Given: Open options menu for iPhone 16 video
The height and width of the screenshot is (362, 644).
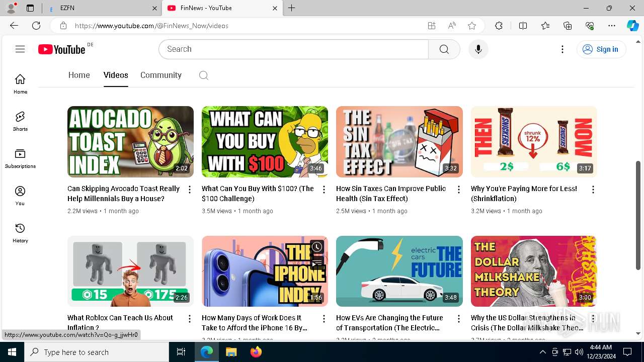Looking at the screenshot, I should (324, 319).
